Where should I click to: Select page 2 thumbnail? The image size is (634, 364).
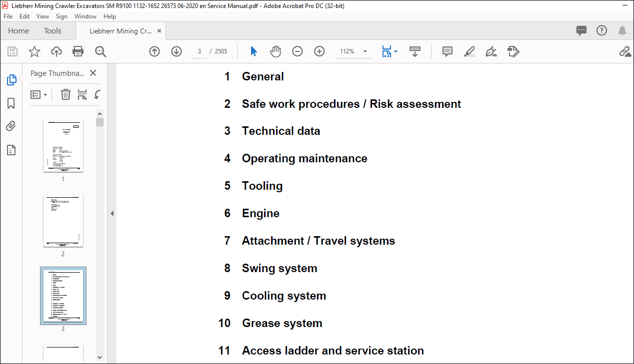[63, 221]
